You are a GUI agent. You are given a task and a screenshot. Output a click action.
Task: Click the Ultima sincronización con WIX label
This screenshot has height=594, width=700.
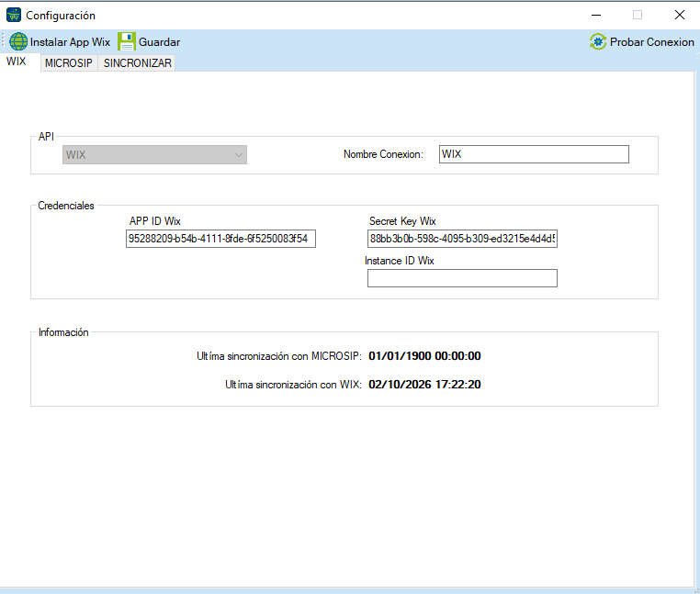(293, 385)
